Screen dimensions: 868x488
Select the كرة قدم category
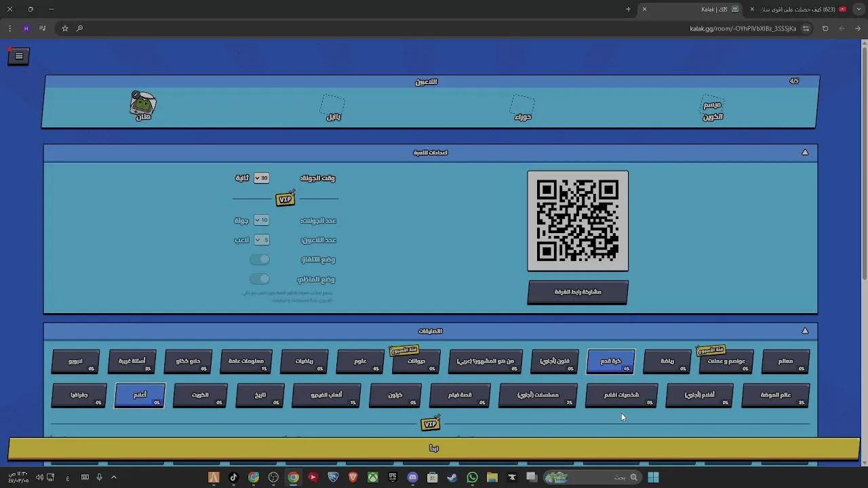click(610, 361)
